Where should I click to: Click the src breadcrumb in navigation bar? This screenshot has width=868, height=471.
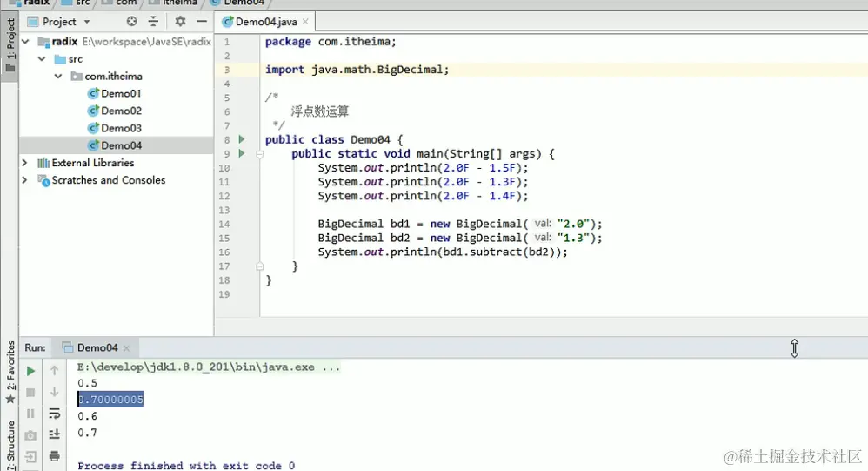[76, 3]
